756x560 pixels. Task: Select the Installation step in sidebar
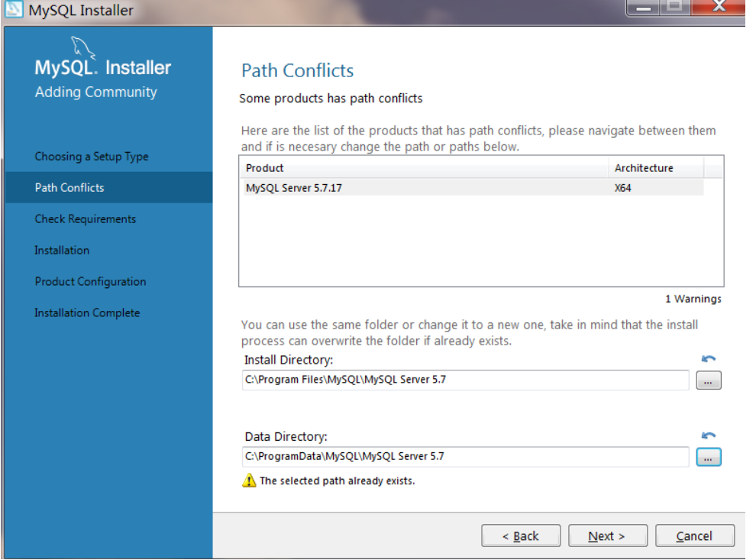coord(62,251)
